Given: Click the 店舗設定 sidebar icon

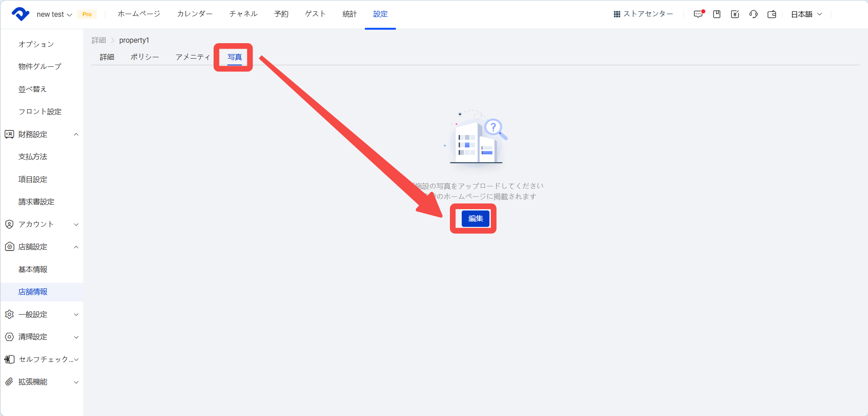Looking at the screenshot, I should [9, 246].
